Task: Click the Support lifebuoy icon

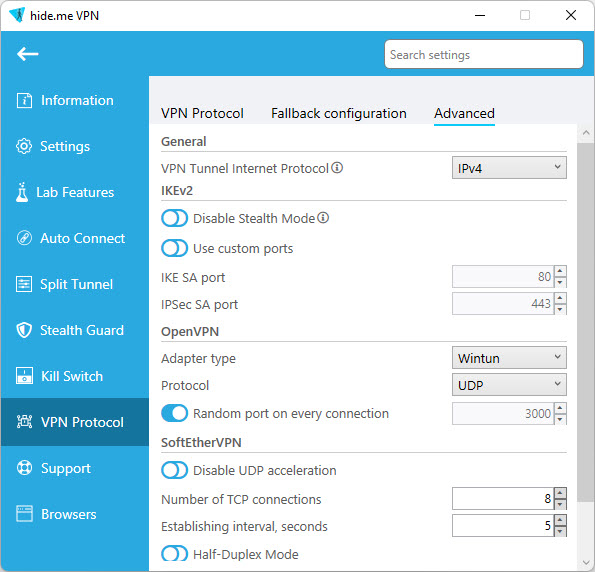Action: [24, 468]
